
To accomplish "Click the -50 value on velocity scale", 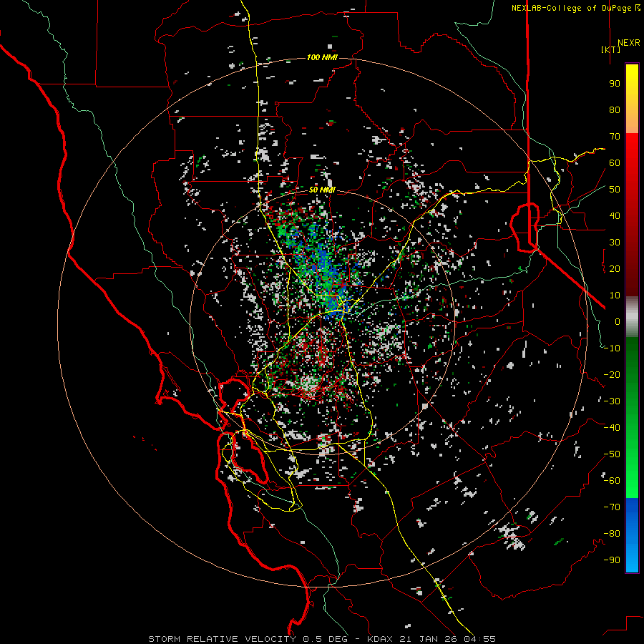I will click(612, 454).
